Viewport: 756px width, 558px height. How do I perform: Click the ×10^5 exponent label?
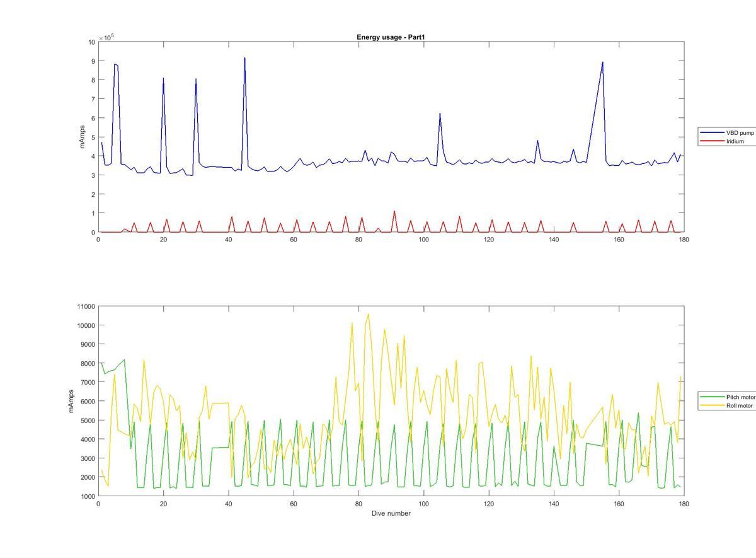106,38
